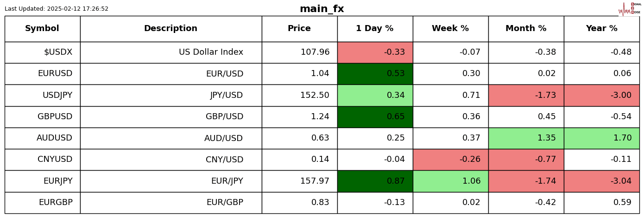Screen dimensions: 644x218
Task: Select the Year % column header
Action: tap(601, 29)
